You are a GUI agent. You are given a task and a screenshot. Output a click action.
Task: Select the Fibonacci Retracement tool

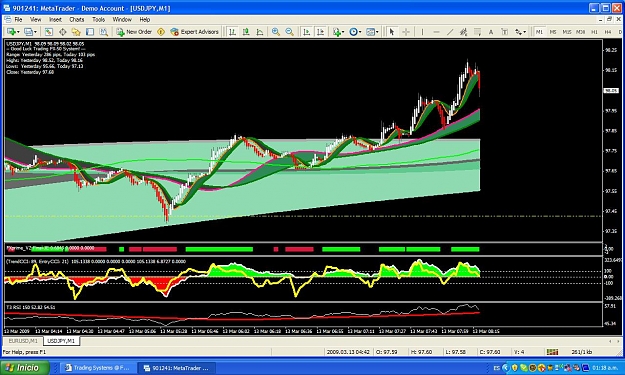pos(477,32)
